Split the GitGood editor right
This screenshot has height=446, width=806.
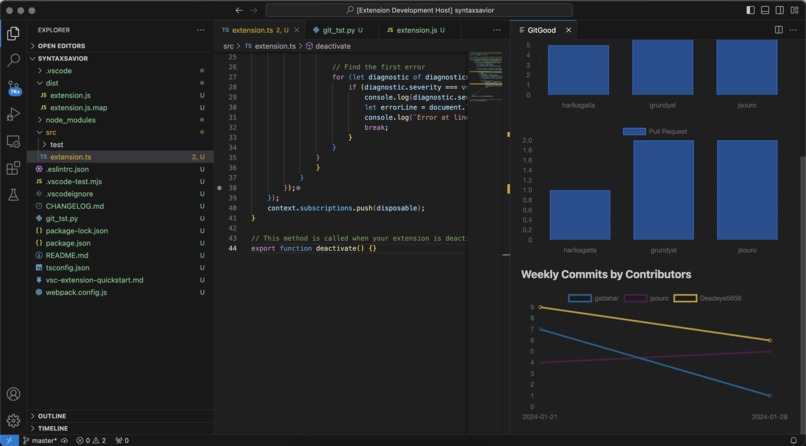(x=779, y=30)
